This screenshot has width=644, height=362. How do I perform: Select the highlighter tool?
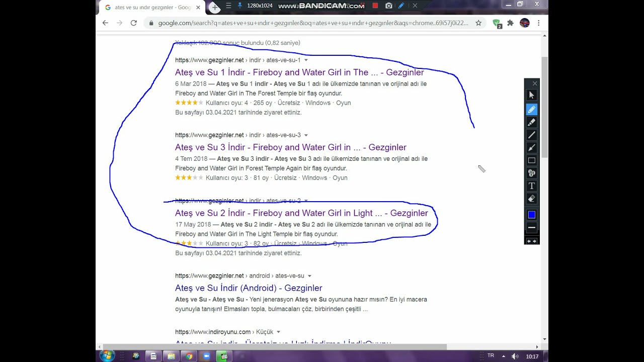(x=531, y=122)
